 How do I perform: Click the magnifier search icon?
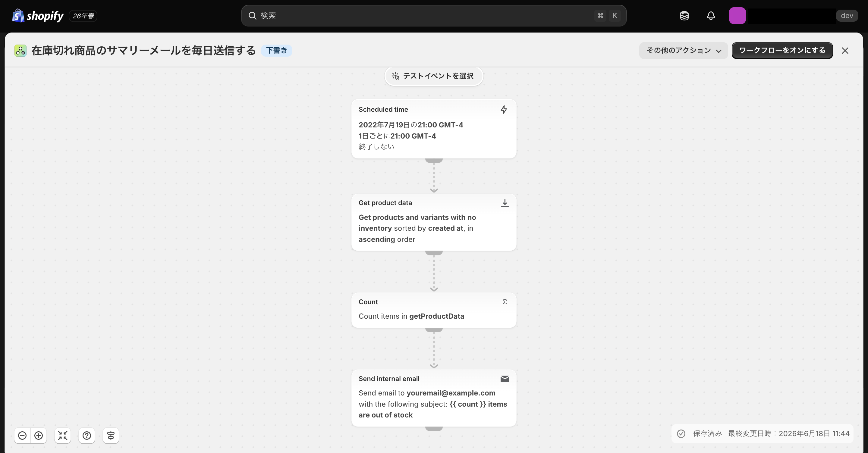[x=252, y=15]
